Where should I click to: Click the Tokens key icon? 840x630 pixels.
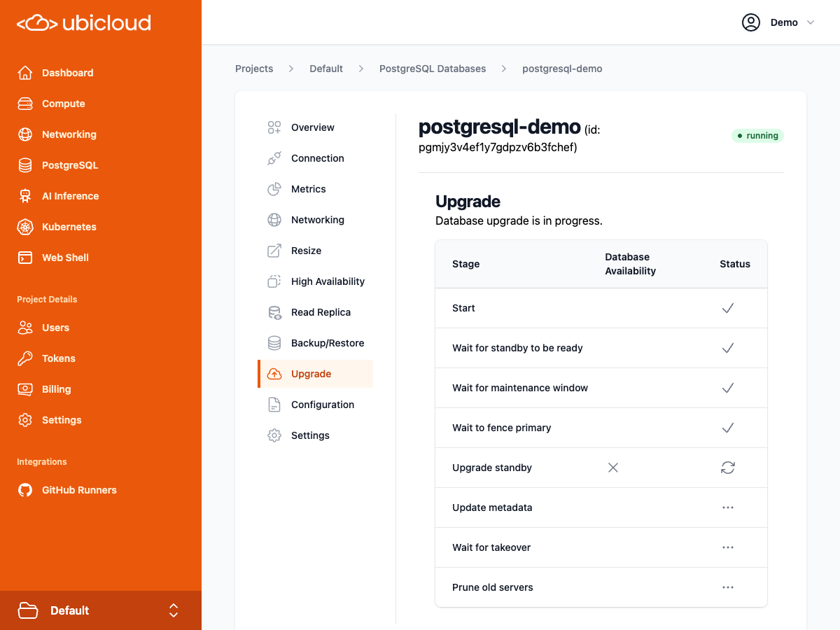tap(25, 358)
